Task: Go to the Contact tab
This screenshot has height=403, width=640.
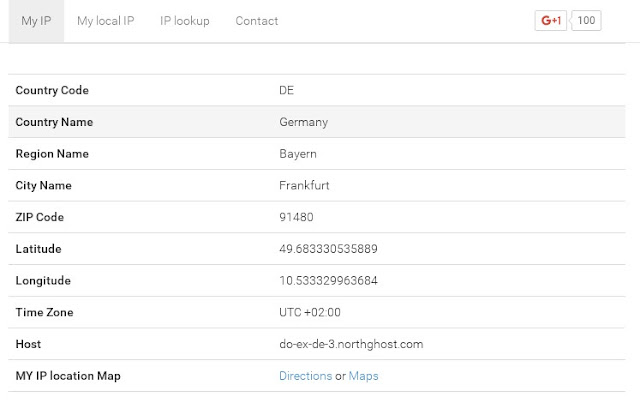Action: [257, 21]
